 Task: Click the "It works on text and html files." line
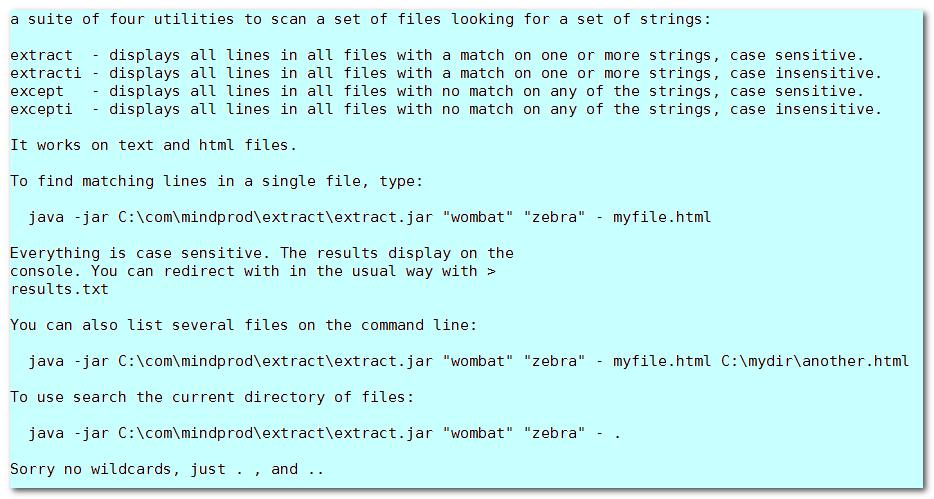point(153,145)
